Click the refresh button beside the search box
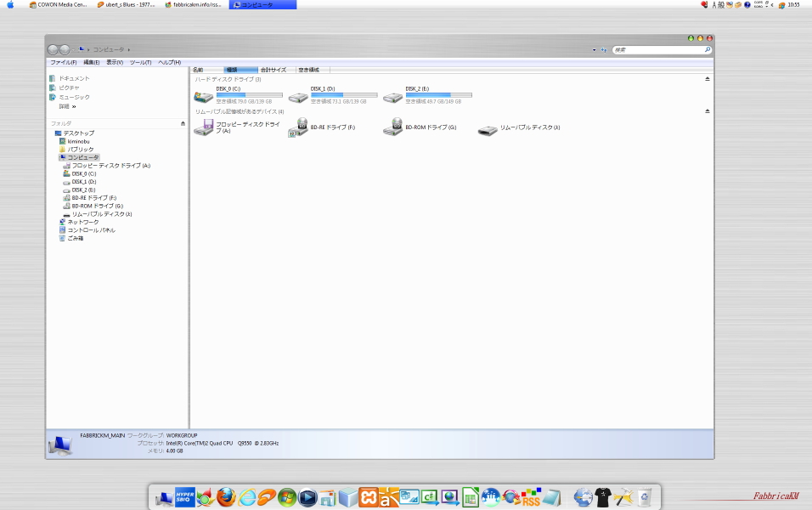Screen dimensions: 812x510 point(603,50)
